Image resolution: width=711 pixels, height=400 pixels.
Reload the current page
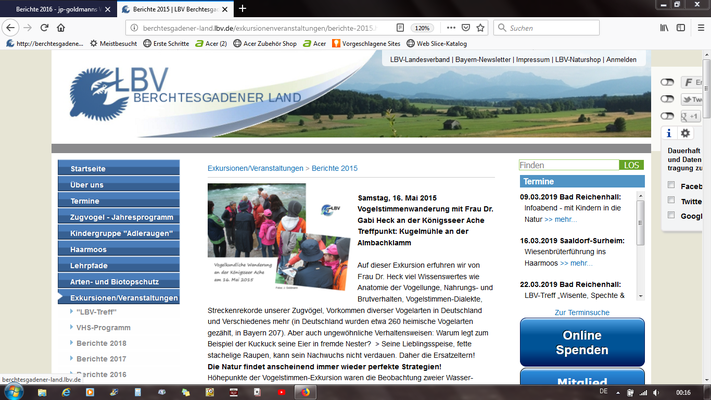(44, 28)
